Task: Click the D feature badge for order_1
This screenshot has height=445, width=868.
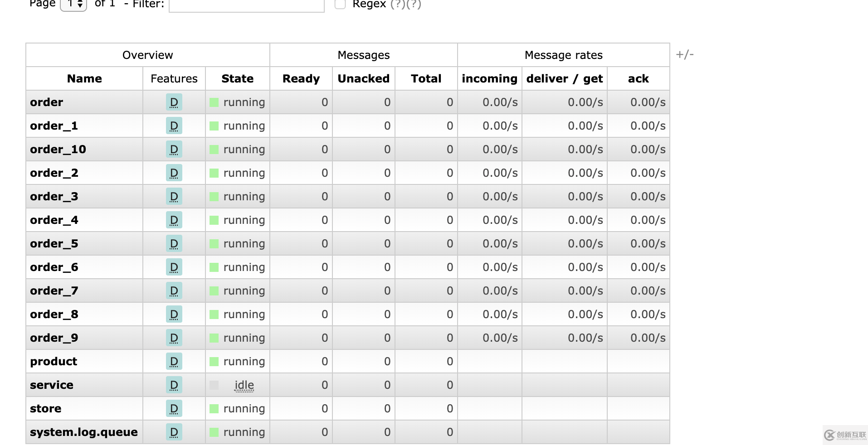Action: pyautogui.click(x=174, y=126)
